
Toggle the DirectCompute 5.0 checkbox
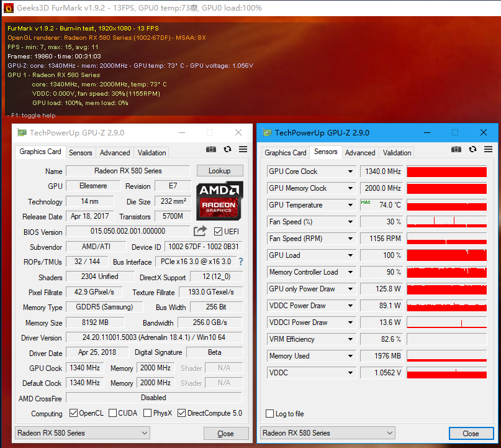181,413
